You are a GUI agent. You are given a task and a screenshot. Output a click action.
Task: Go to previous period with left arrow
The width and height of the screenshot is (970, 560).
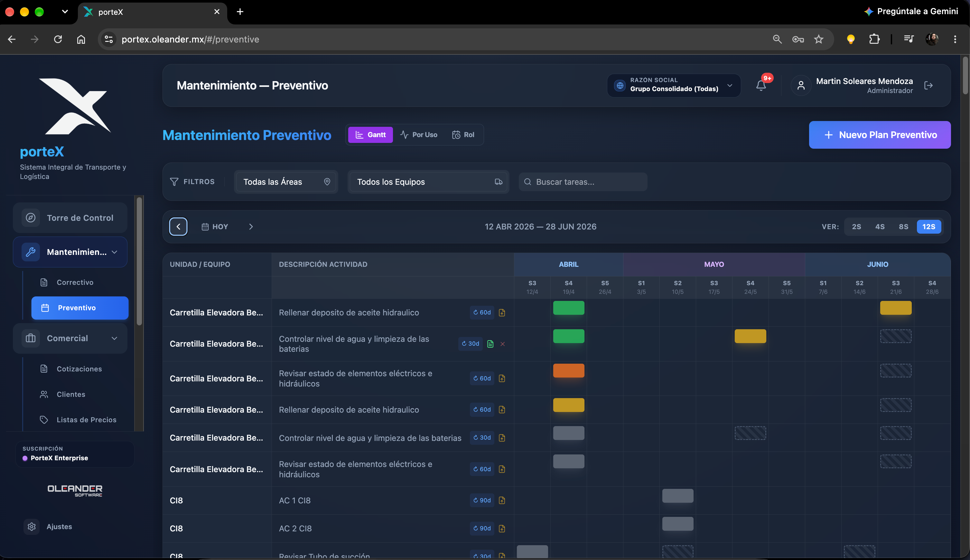point(178,227)
